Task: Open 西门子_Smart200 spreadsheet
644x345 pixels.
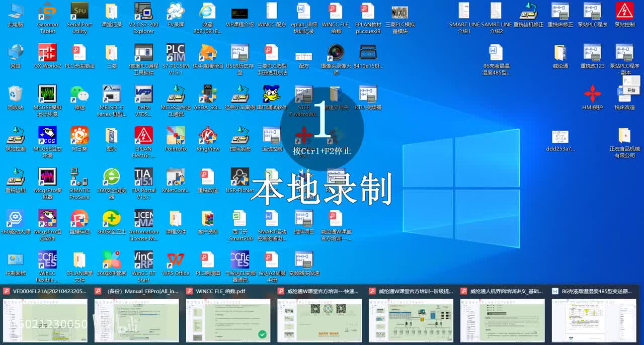Action: (x=239, y=226)
